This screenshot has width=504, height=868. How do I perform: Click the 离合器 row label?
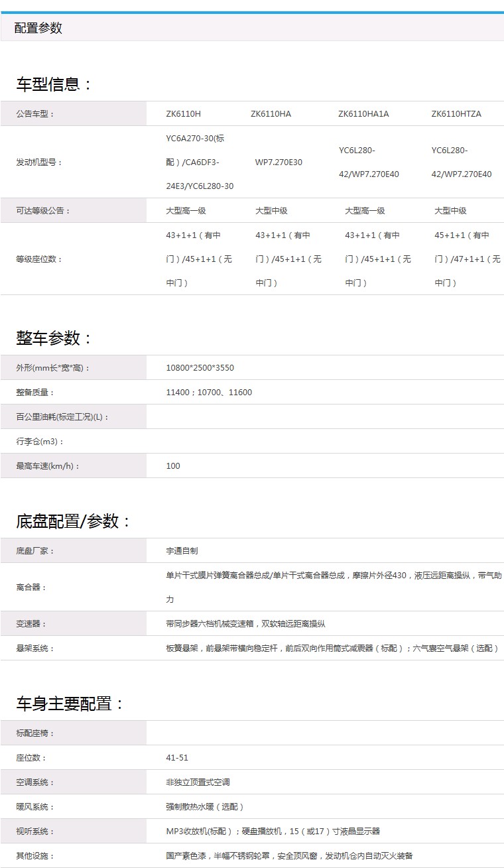32,588
